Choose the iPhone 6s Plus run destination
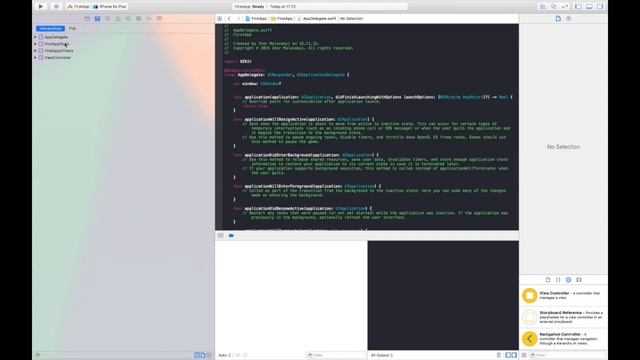The image size is (640, 360). (x=110, y=7)
